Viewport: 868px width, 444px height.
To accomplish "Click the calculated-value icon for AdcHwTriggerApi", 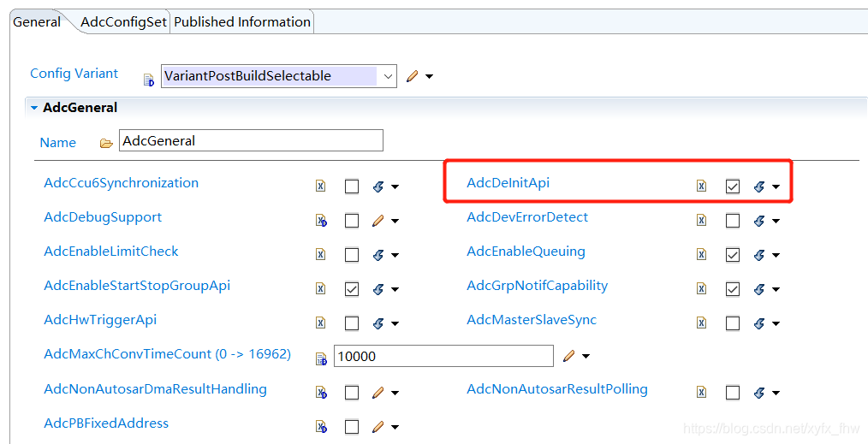I will click(378, 323).
